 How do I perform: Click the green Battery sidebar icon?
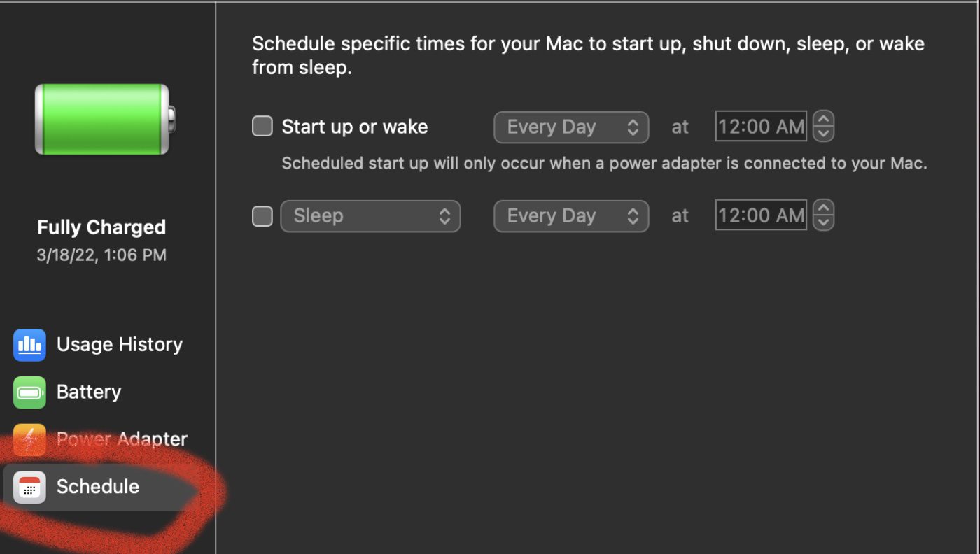(x=29, y=392)
